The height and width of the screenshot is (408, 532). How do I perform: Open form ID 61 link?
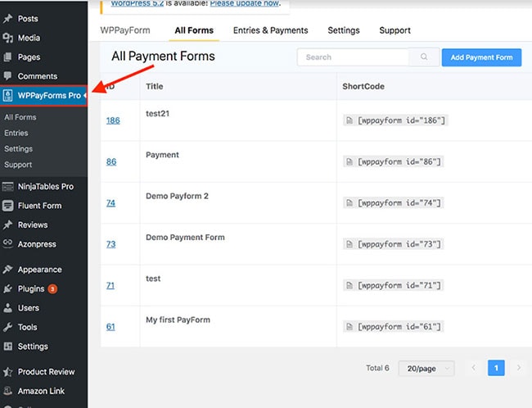(110, 327)
